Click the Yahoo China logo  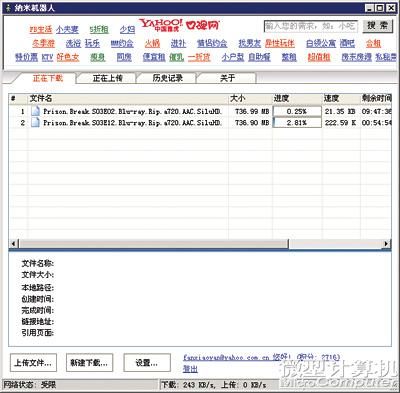(x=161, y=25)
